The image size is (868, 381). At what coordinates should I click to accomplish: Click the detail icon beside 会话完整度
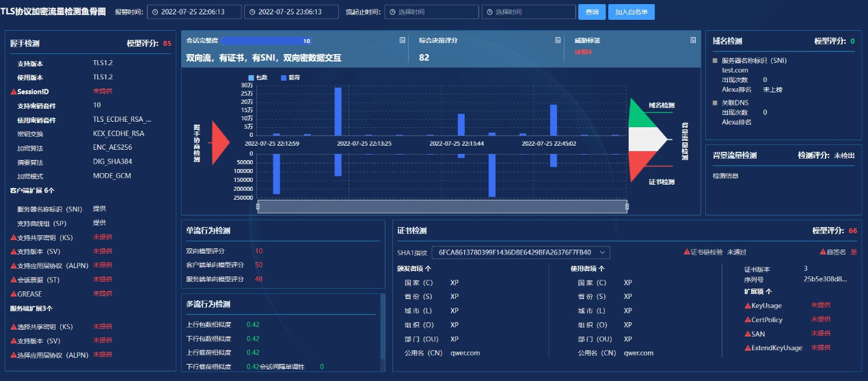click(x=403, y=40)
